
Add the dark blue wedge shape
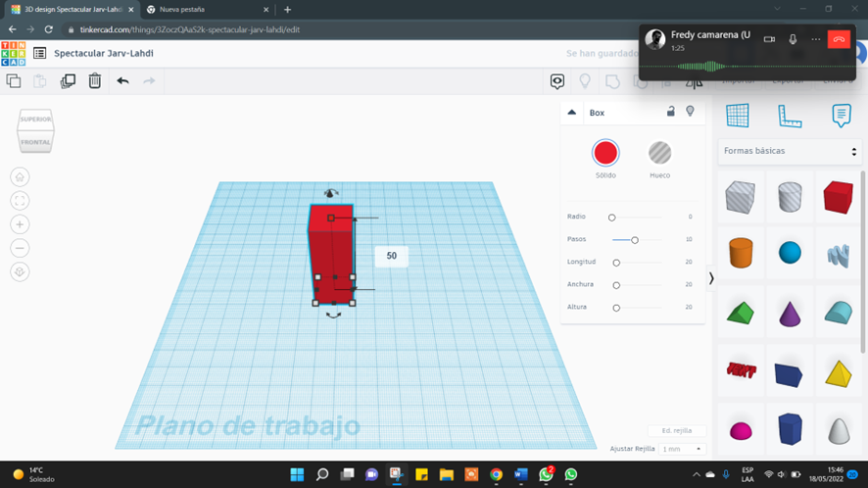(x=789, y=375)
